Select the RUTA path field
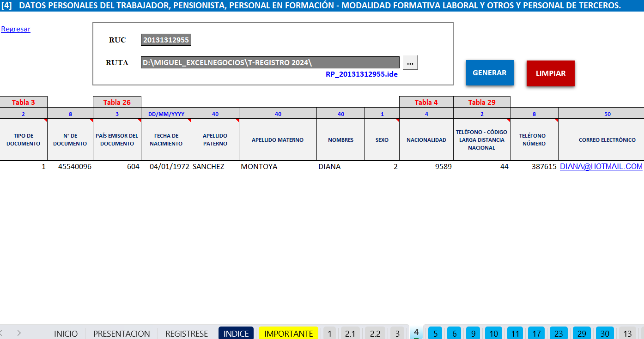644x339 pixels. pyautogui.click(x=270, y=62)
